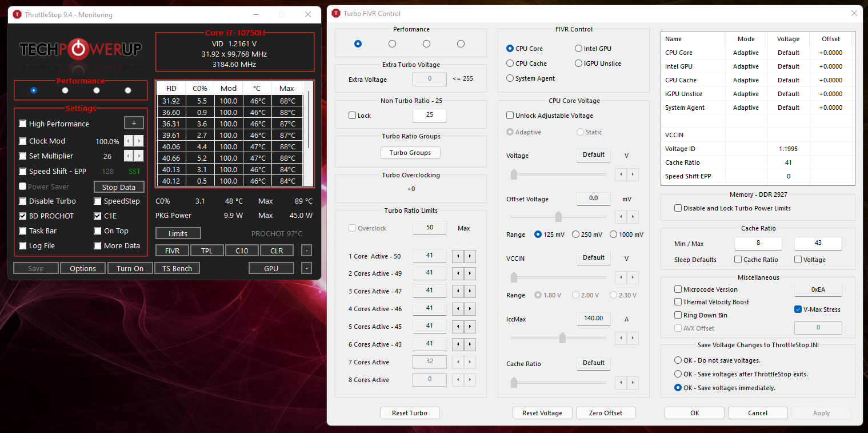Screen dimensions: 868x433
Task: Click the core table vertical scrollbar
Action: point(309,120)
